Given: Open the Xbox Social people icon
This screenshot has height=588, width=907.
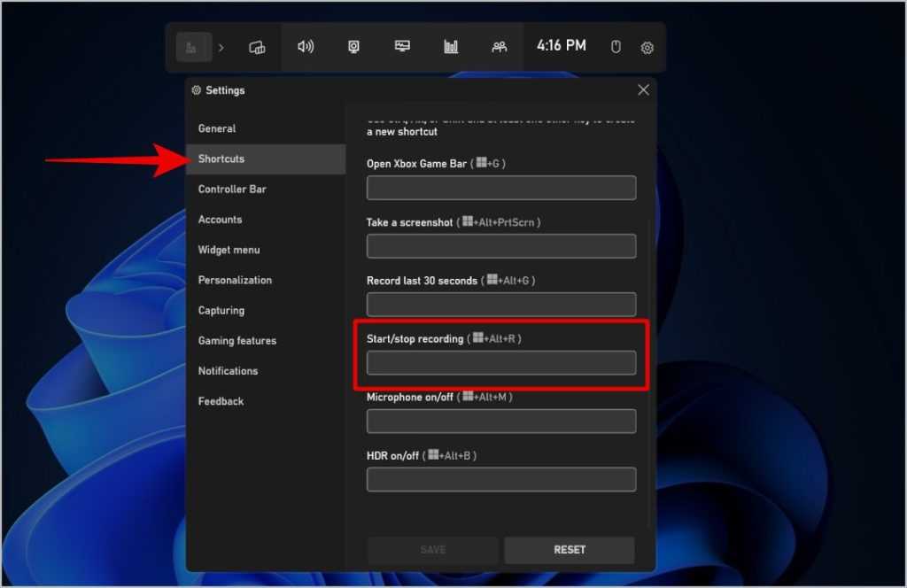Looking at the screenshot, I should [500, 47].
